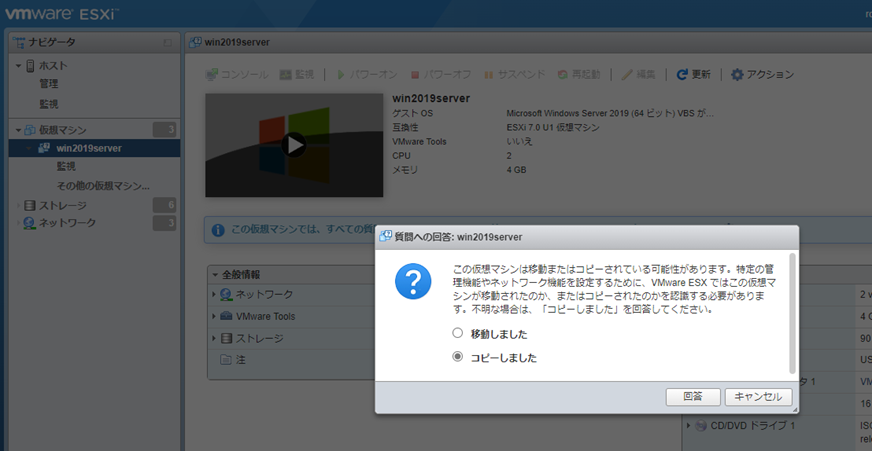Click the 更新 refresh icon
The image size is (872, 451).
click(682, 75)
